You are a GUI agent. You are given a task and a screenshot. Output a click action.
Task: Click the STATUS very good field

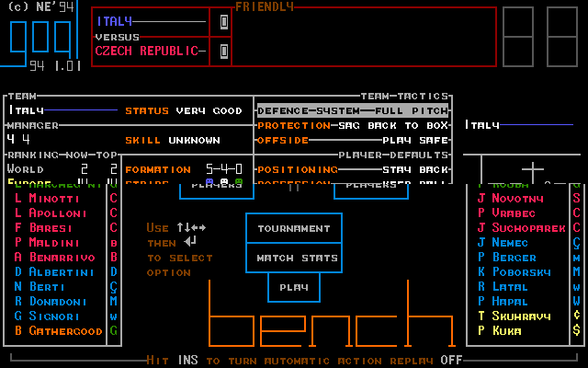(184, 110)
